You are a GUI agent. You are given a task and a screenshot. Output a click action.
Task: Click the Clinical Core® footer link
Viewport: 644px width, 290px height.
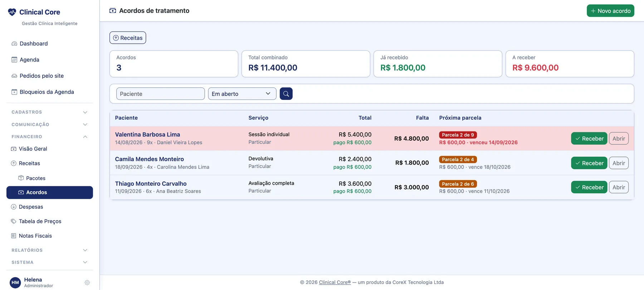[335, 282]
